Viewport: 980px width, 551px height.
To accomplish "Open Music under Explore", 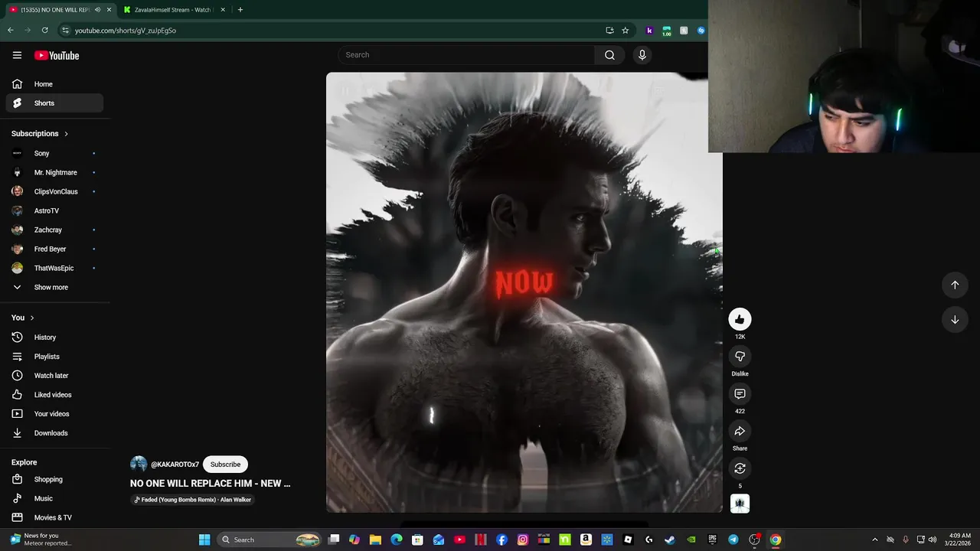I will (54, 498).
